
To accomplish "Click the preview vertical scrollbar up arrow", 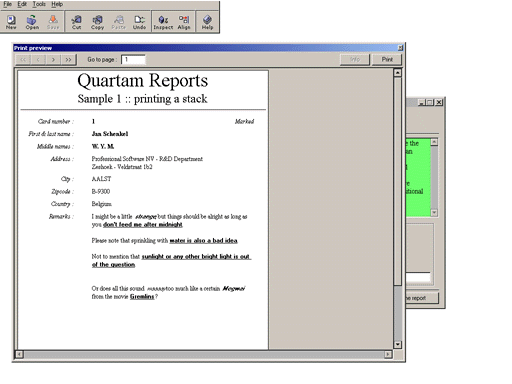I will click(x=397, y=72).
